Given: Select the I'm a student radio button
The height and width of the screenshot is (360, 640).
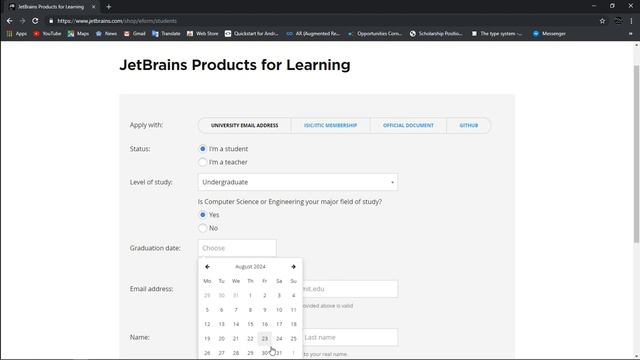Looking at the screenshot, I should coord(202,149).
